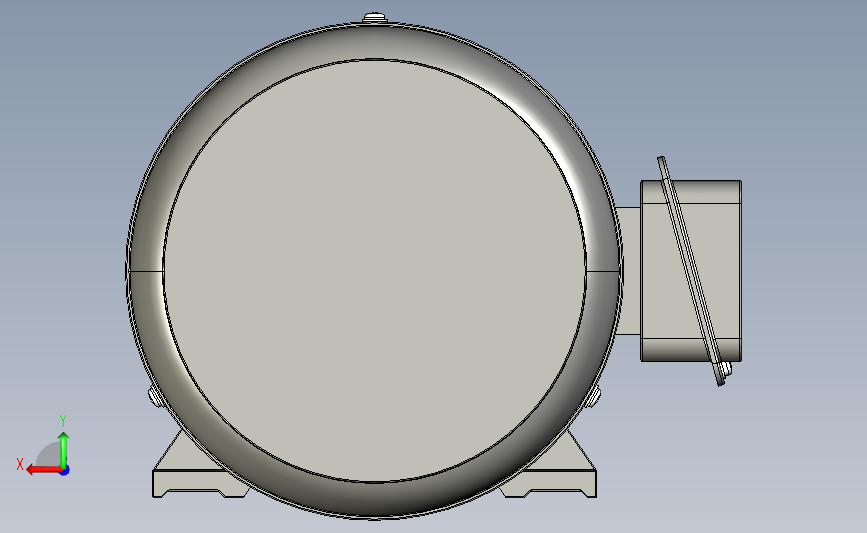Select the neck joining the terminal box to the housing
The height and width of the screenshot is (533, 867).
[629, 271]
